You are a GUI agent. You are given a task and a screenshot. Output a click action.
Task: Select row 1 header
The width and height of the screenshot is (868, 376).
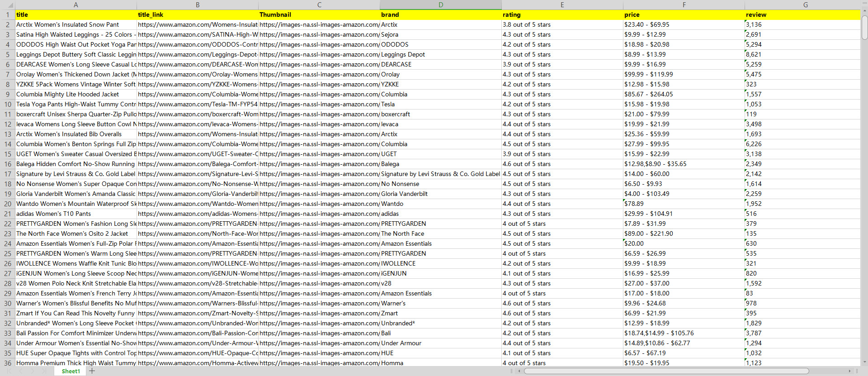pyautogui.click(x=8, y=14)
